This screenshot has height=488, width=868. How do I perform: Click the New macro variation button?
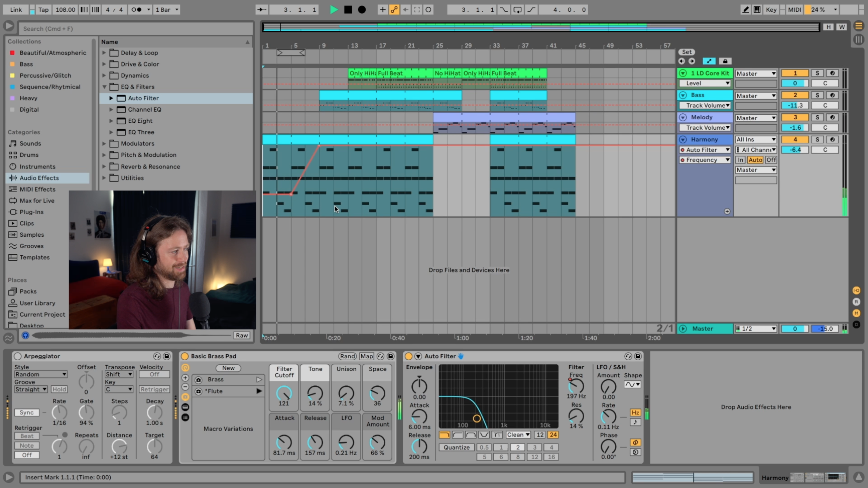click(x=228, y=368)
